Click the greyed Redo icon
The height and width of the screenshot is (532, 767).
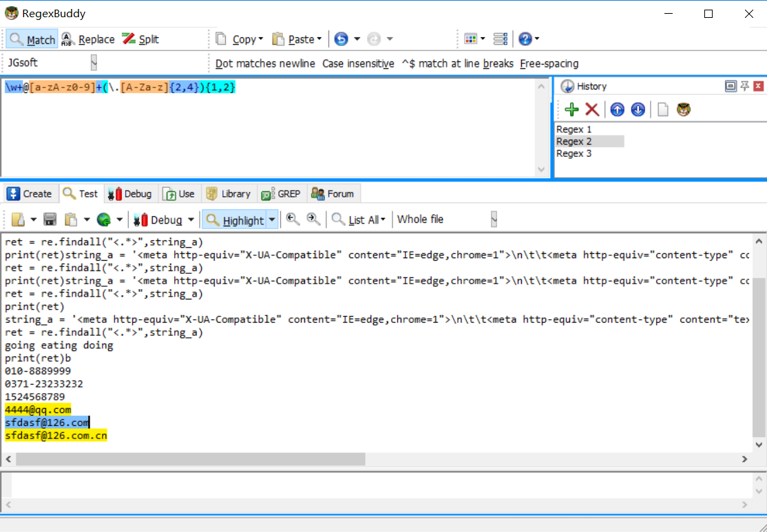pos(374,39)
